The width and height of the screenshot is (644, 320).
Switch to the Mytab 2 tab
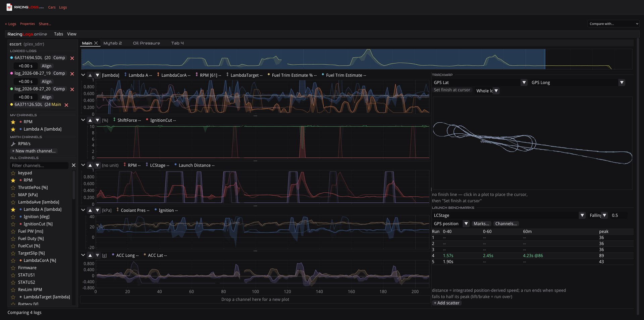(x=112, y=43)
